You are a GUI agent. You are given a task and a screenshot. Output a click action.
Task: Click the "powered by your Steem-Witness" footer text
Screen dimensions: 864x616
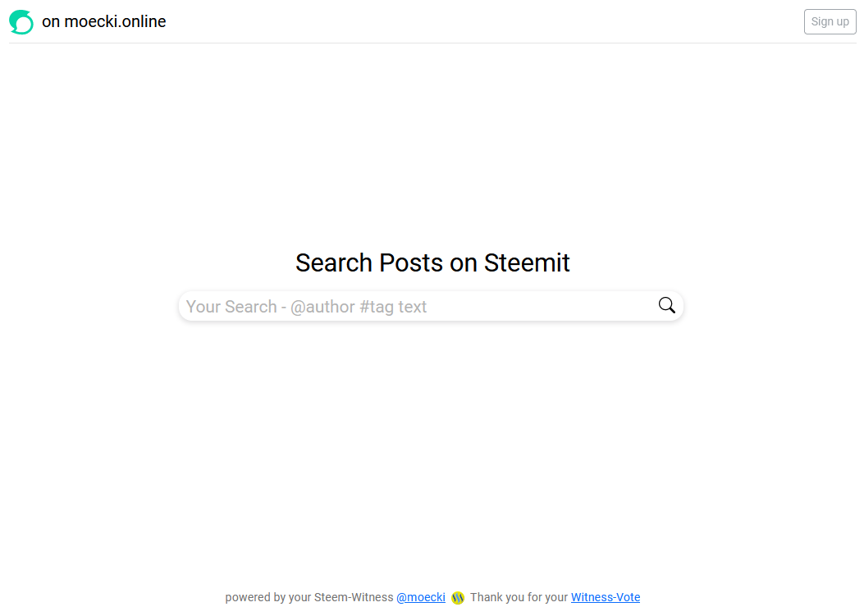pos(309,598)
